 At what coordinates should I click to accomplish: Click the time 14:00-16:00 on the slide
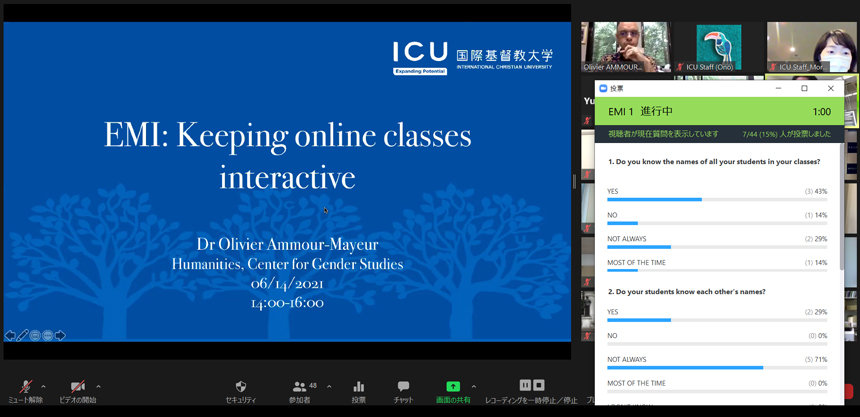click(287, 303)
